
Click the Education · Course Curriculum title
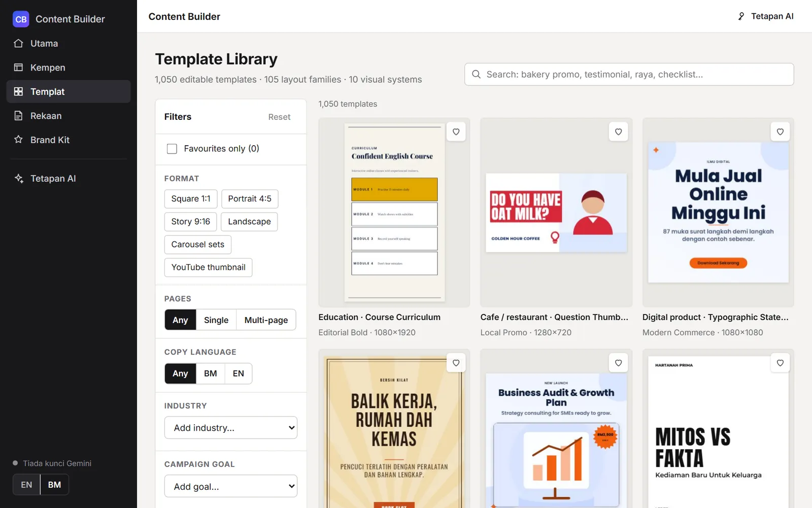[380, 317]
